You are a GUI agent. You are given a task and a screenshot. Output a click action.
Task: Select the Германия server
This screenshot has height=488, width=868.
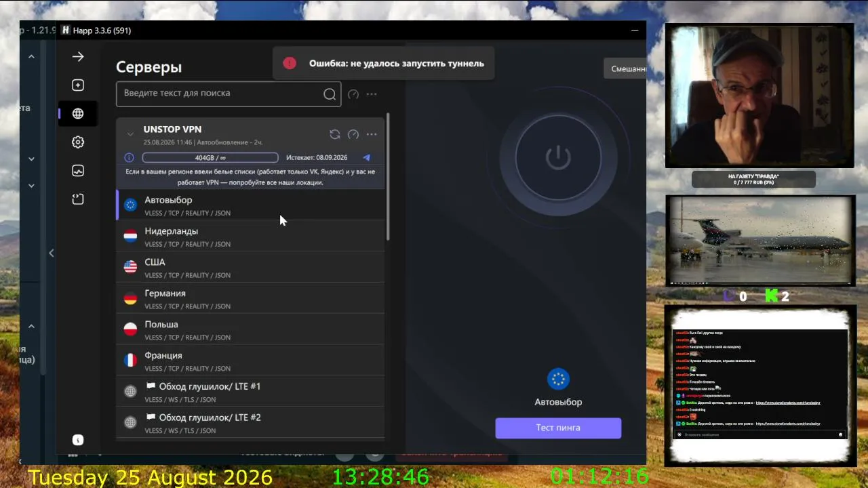(x=250, y=299)
